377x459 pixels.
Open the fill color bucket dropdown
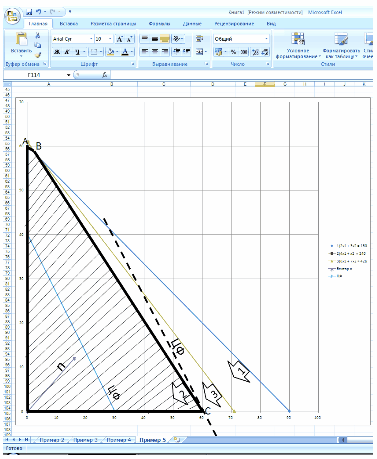117,52
